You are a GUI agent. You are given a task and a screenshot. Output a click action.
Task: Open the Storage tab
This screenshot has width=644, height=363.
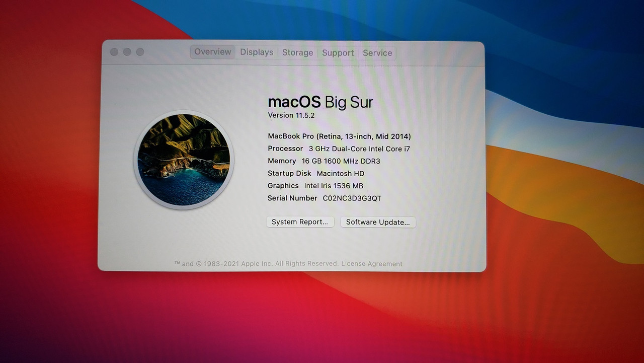(x=297, y=52)
